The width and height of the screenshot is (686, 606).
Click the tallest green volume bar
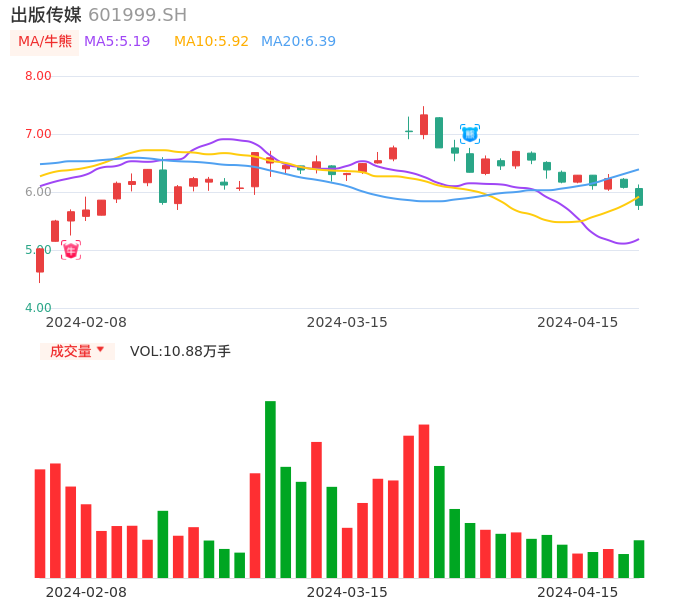click(x=270, y=489)
